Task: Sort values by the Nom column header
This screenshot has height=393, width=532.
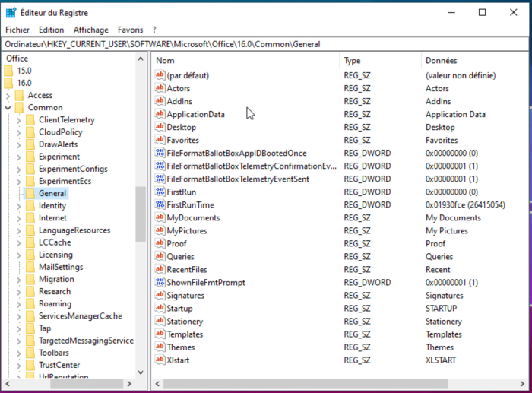Action: point(245,60)
